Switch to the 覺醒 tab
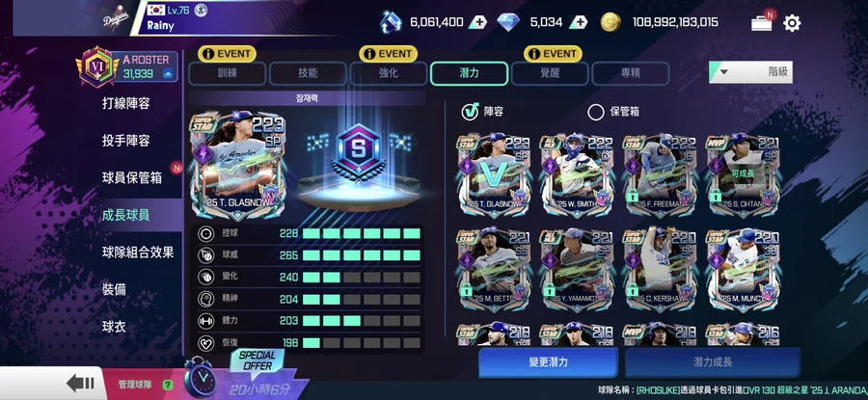This screenshot has width=868, height=400. coord(551,73)
